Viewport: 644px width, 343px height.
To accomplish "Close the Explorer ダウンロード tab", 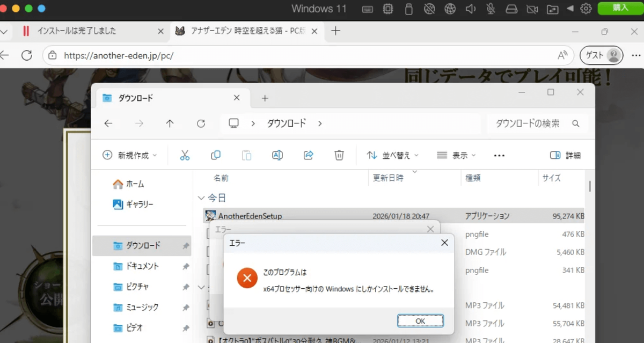I will [237, 98].
